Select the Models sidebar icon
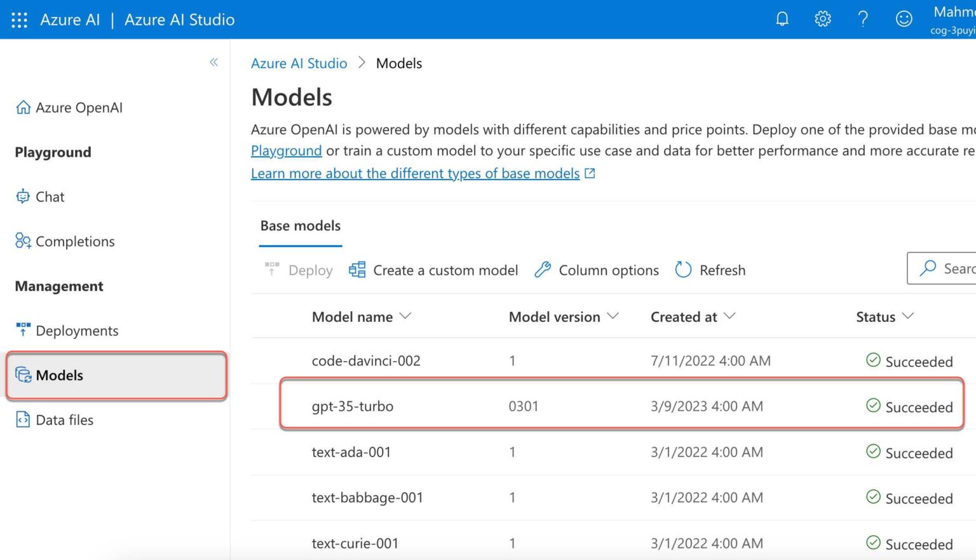Screen dimensions: 976x560 pyautogui.click(x=24, y=375)
